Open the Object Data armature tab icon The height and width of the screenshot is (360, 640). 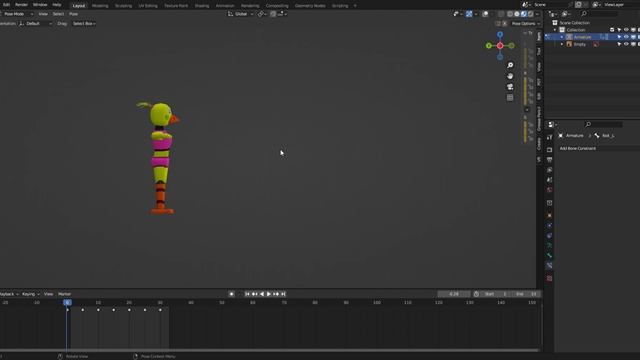coord(549,246)
